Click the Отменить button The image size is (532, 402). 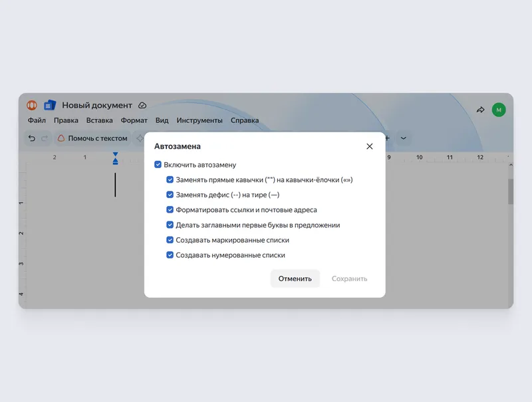(295, 278)
